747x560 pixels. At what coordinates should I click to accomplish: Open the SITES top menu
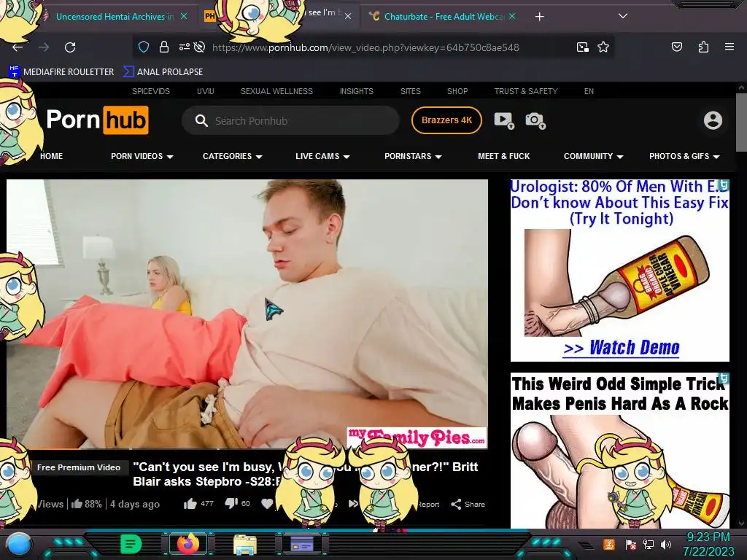point(411,91)
